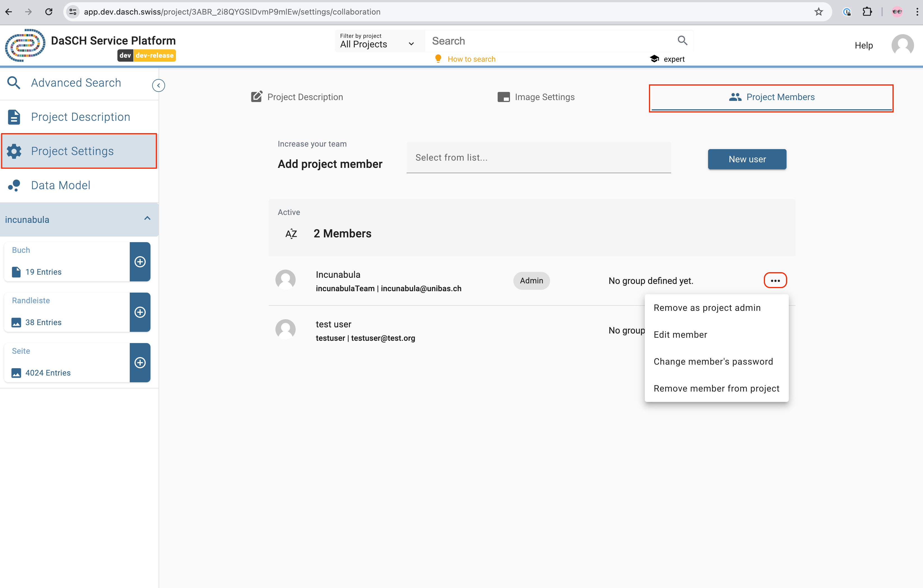Collapse the left sidebar with the chevron
Screen dimensions: 923x588
pyautogui.click(x=158, y=85)
